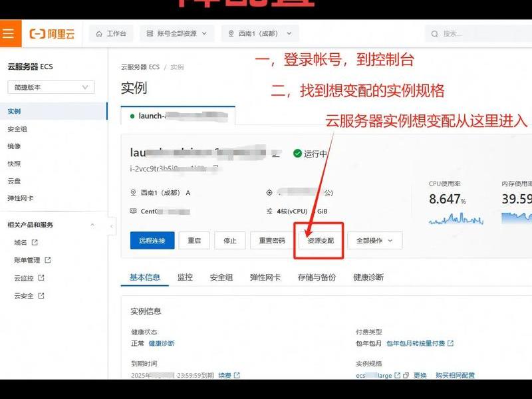Switch to the 存储与备份 tab

click(x=317, y=277)
